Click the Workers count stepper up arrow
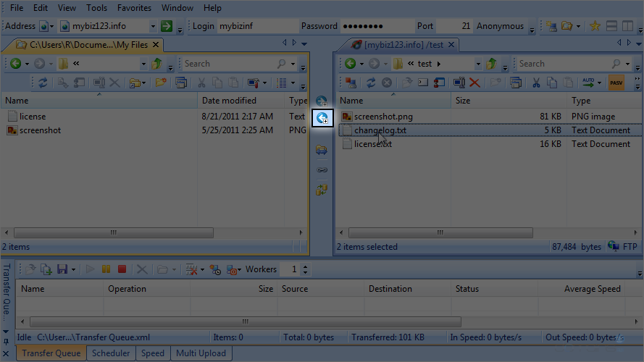644x362 pixels. click(x=305, y=266)
